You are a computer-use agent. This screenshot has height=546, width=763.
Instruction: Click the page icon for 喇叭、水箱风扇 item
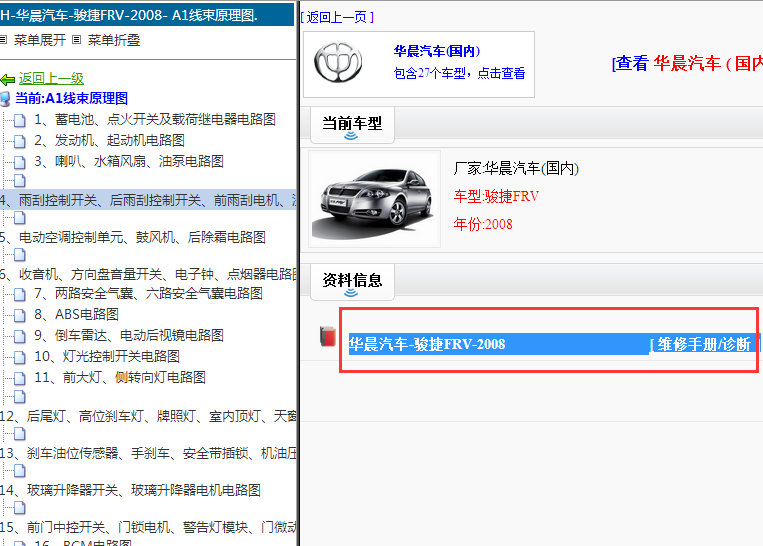19,162
